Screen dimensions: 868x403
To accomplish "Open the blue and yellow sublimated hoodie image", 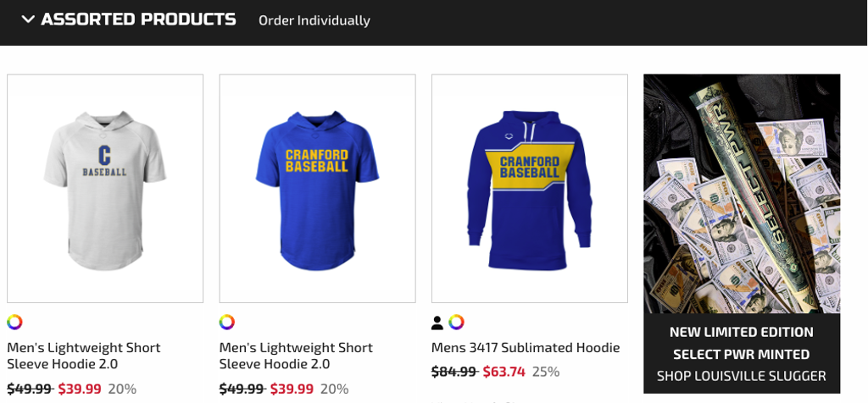I will point(529,188).
